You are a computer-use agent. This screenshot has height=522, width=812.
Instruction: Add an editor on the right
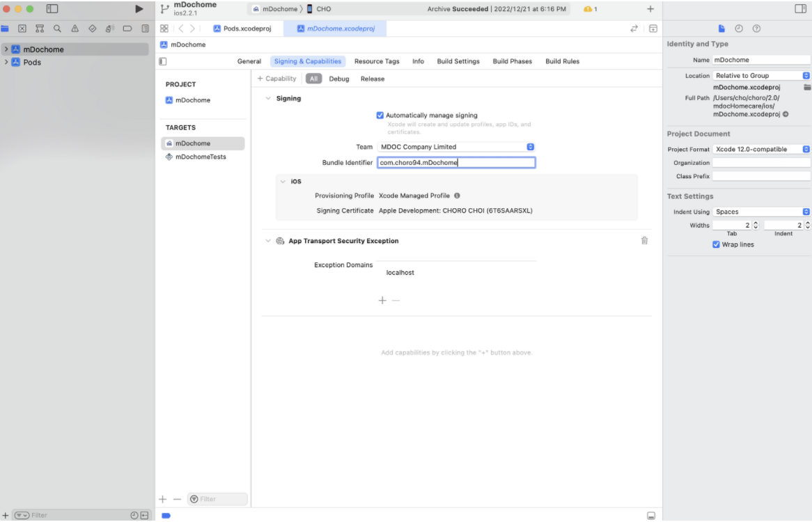coord(653,29)
